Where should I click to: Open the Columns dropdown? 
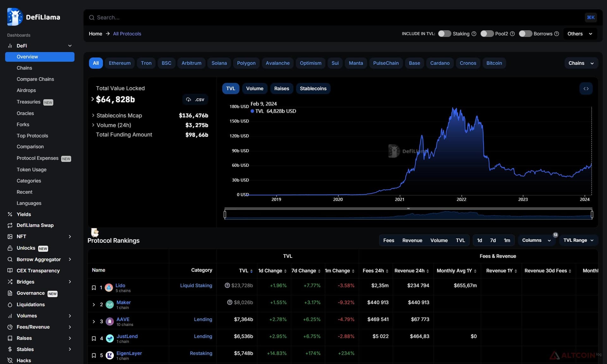536,240
